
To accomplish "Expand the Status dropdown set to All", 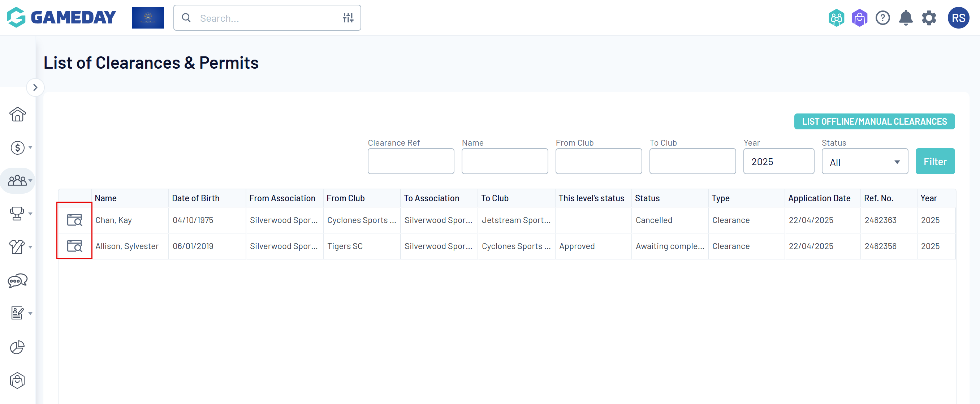I will pos(864,162).
